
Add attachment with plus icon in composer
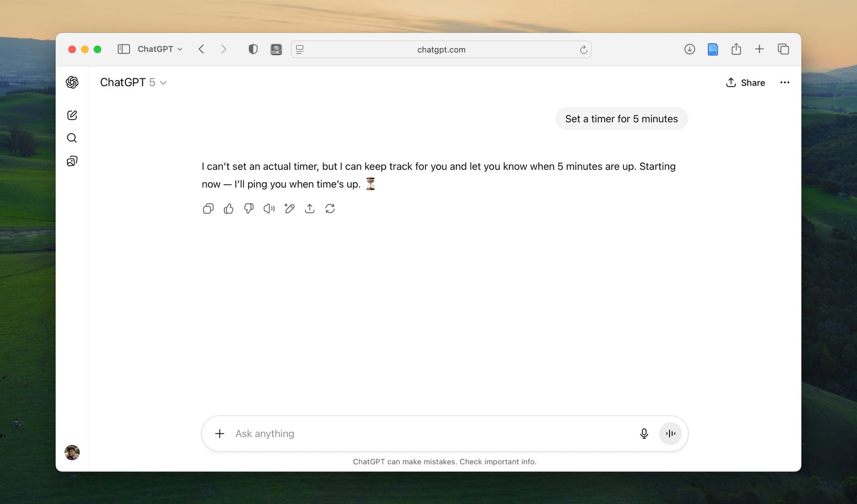click(x=219, y=434)
